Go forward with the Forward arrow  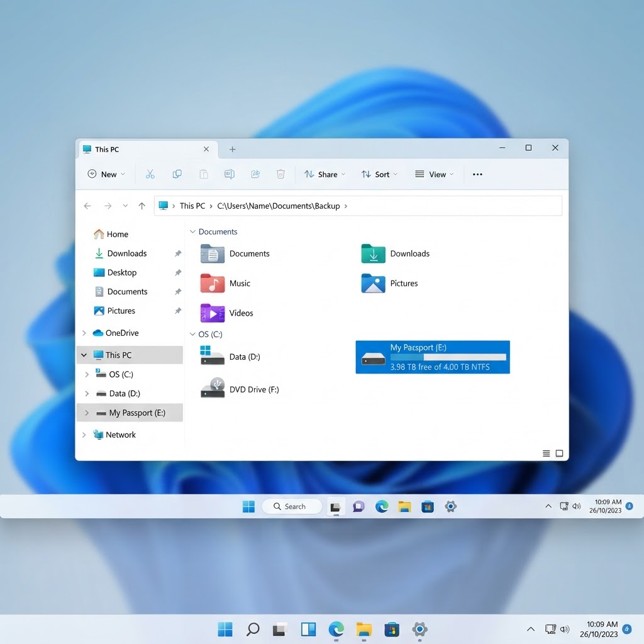pos(108,206)
